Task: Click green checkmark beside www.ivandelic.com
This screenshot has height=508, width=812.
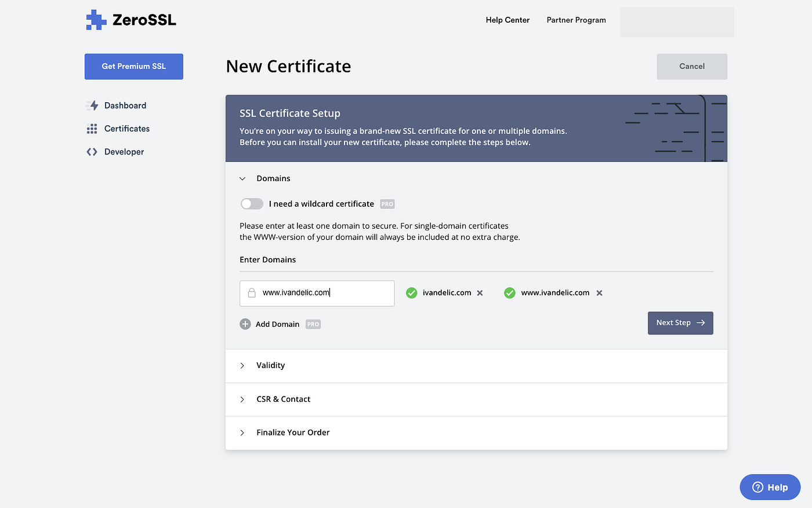Action: click(510, 293)
